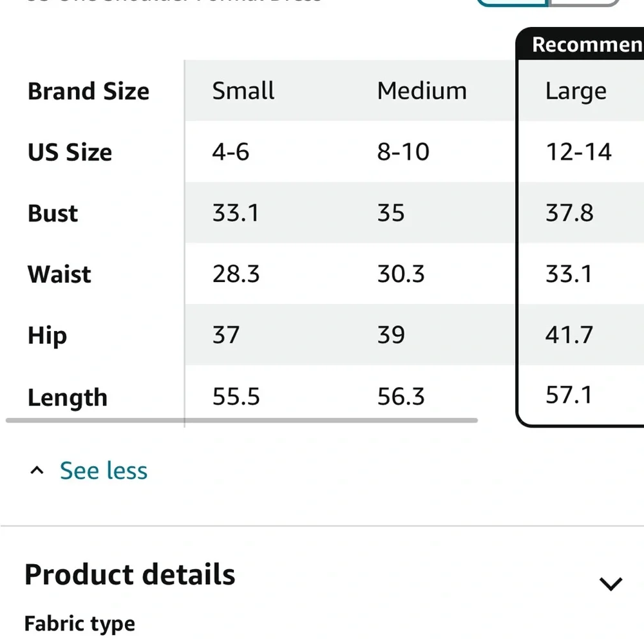This screenshot has height=644, width=644.
Task: Click the Product details heading
Action: coord(130,574)
